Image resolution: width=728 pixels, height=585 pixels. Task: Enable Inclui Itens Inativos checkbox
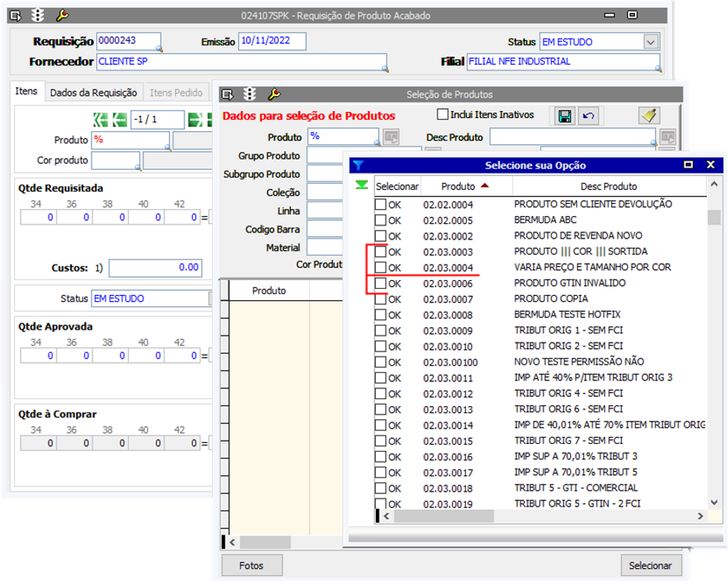coord(442,115)
